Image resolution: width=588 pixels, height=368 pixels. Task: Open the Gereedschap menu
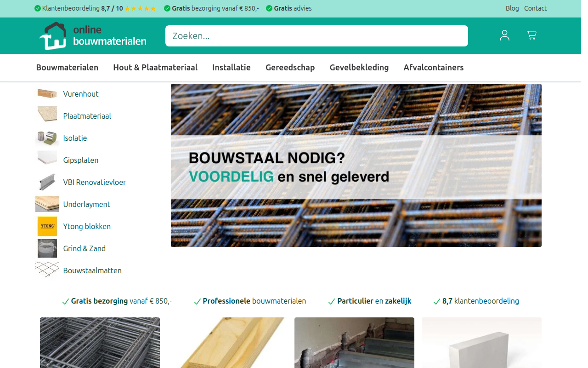click(x=290, y=68)
